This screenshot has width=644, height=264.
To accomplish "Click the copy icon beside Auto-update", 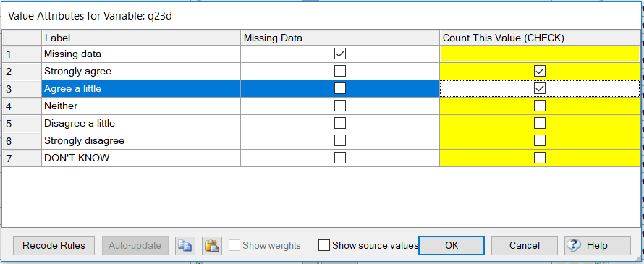I will (x=185, y=245).
